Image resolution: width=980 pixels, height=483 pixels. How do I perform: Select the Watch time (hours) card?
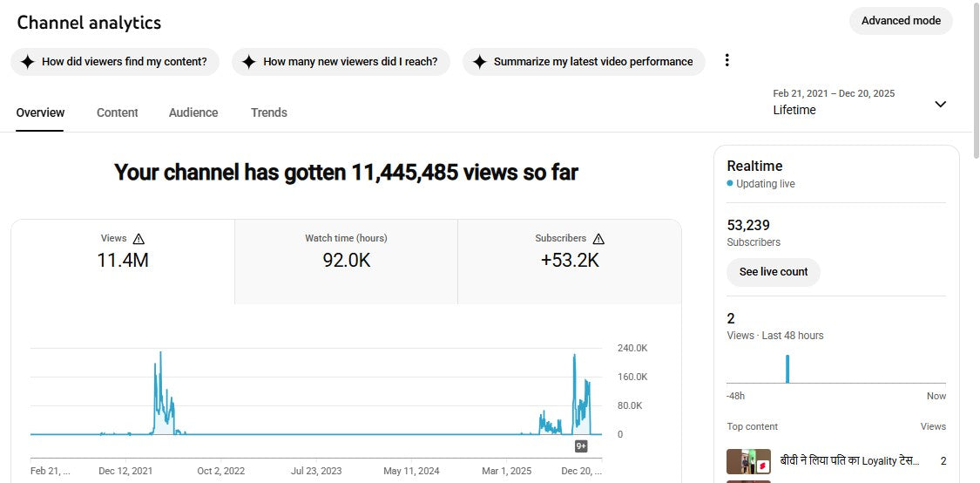click(346, 261)
